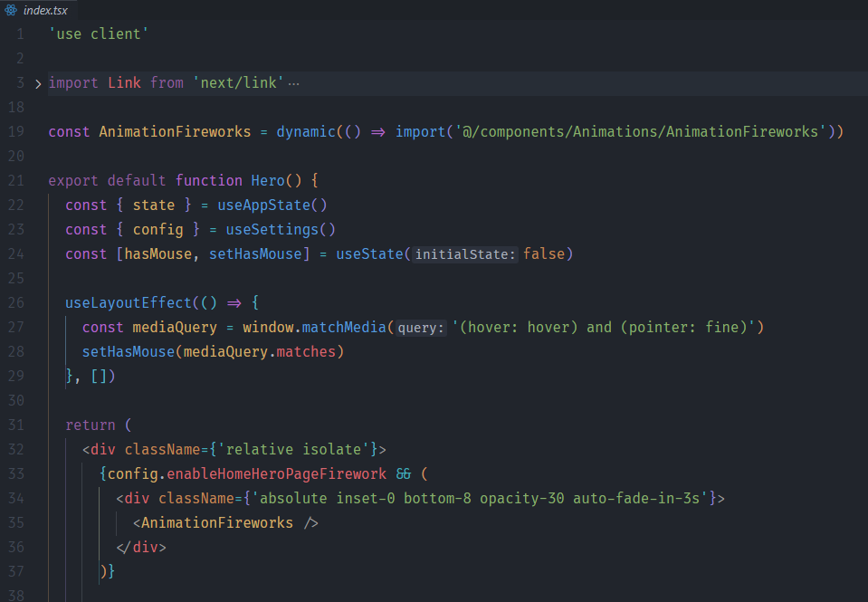
Task: Click the initialState: inlay hint
Action: [465, 254]
